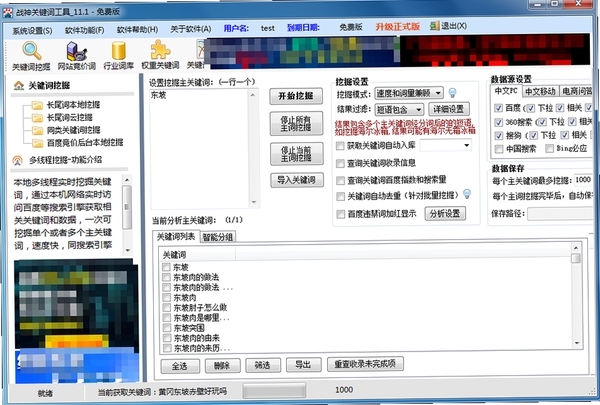Select the third folder under 关键词挖掘 heading
This screenshot has width=600, height=405.
[38, 130]
